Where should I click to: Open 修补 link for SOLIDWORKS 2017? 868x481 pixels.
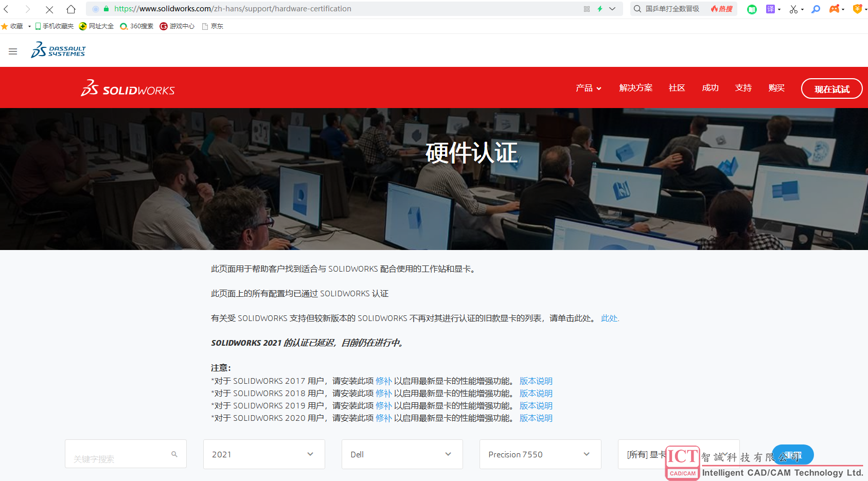tap(384, 381)
